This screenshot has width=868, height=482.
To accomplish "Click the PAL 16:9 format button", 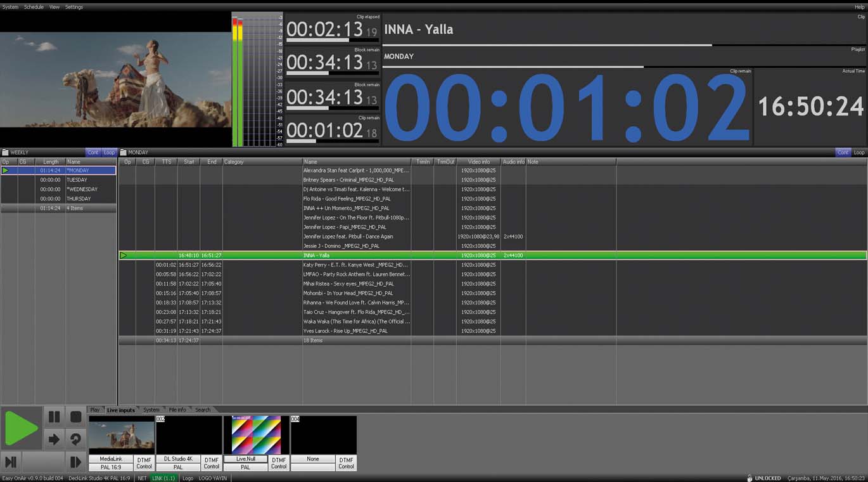I will tap(111, 467).
